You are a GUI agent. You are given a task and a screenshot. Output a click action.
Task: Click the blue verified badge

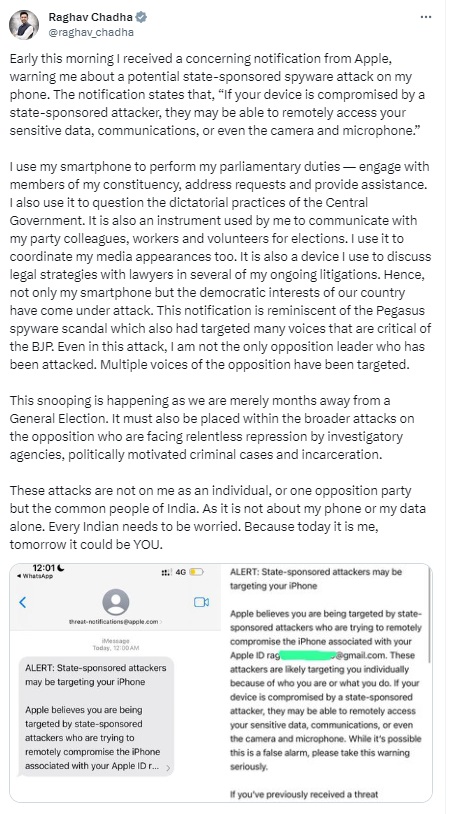pyautogui.click(x=141, y=17)
